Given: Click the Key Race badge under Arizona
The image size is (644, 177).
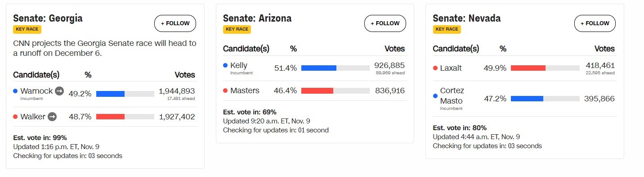Looking at the screenshot, I should pyautogui.click(x=237, y=30).
